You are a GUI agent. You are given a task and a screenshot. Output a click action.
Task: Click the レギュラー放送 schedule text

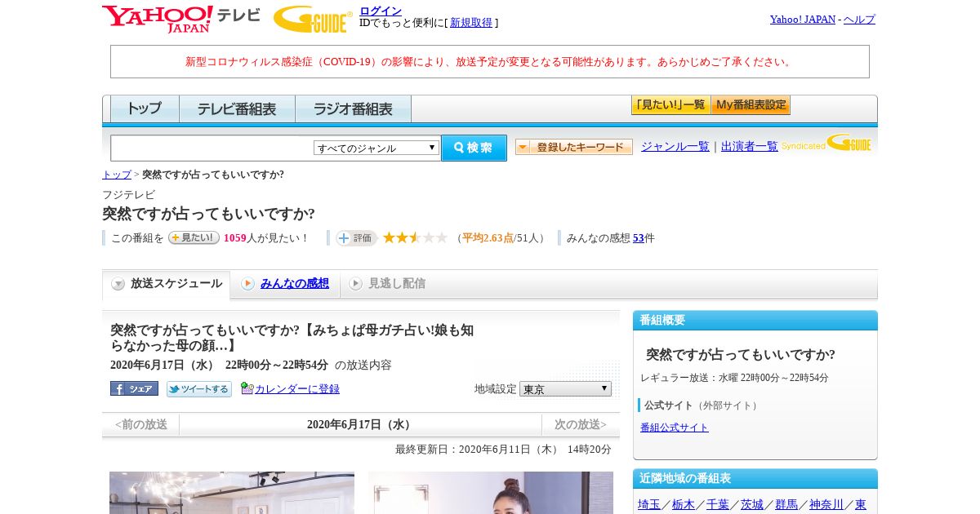734,378
